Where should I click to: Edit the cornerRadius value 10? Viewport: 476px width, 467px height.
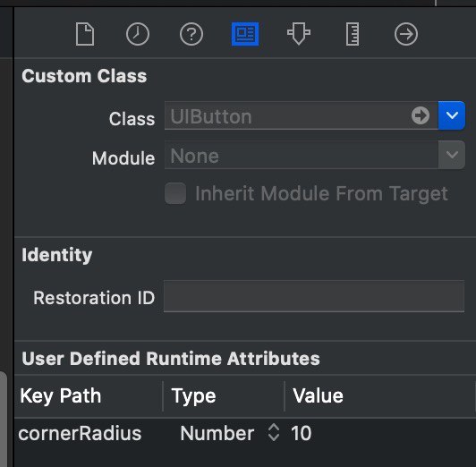click(302, 433)
